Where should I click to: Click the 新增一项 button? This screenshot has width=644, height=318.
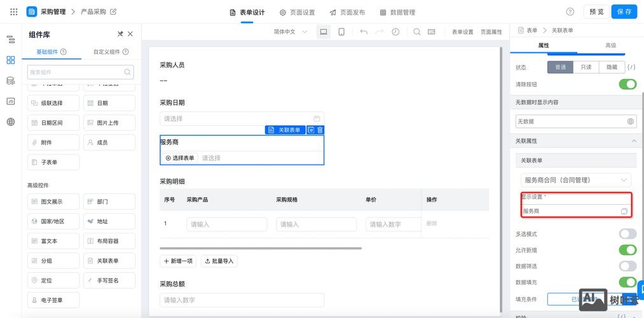(x=178, y=261)
